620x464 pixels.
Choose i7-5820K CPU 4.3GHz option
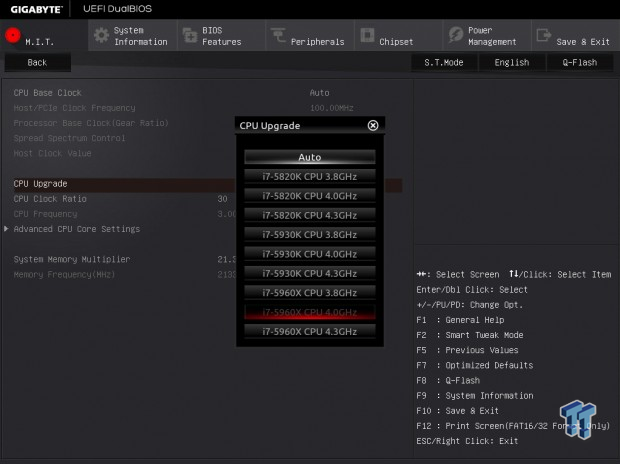[310, 215]
